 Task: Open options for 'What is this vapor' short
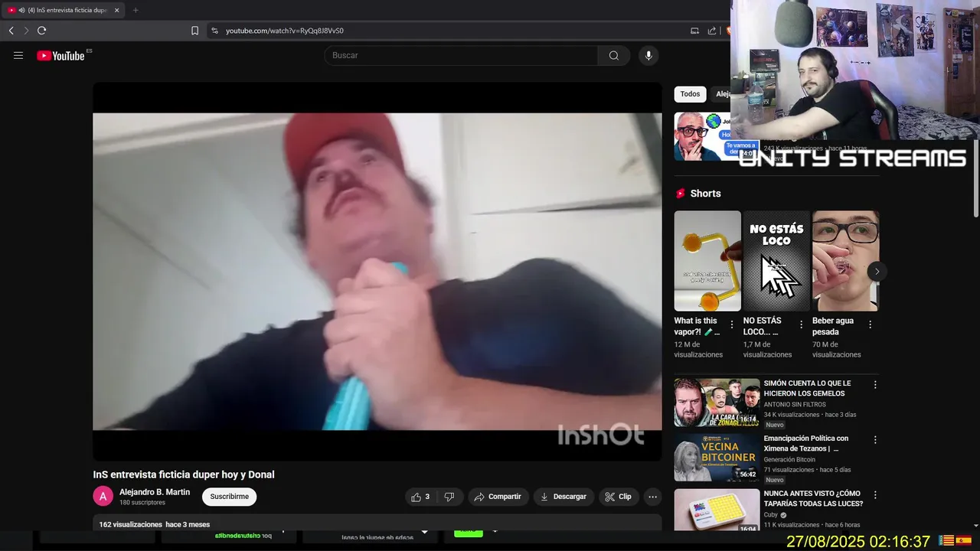coord(732,324)
